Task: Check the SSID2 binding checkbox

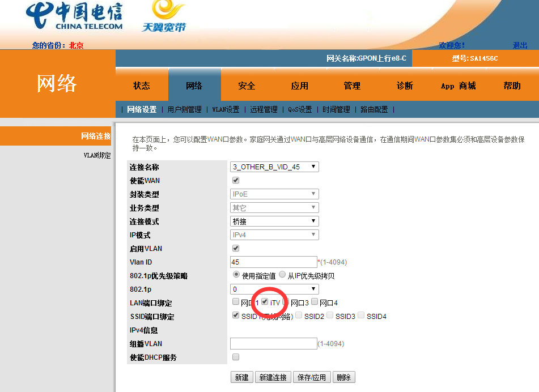Action: pos(299,315)
